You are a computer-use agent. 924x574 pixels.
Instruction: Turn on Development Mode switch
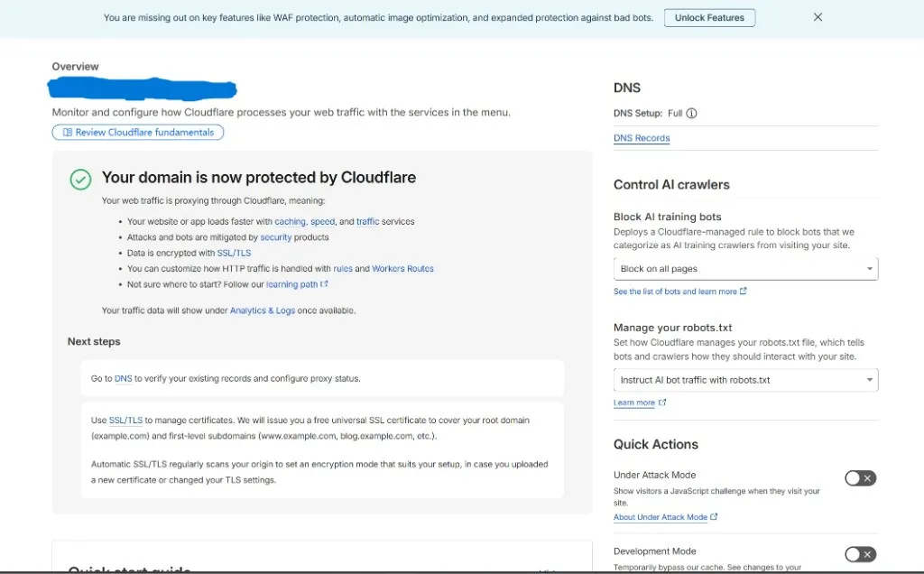(x=860, y=554)
